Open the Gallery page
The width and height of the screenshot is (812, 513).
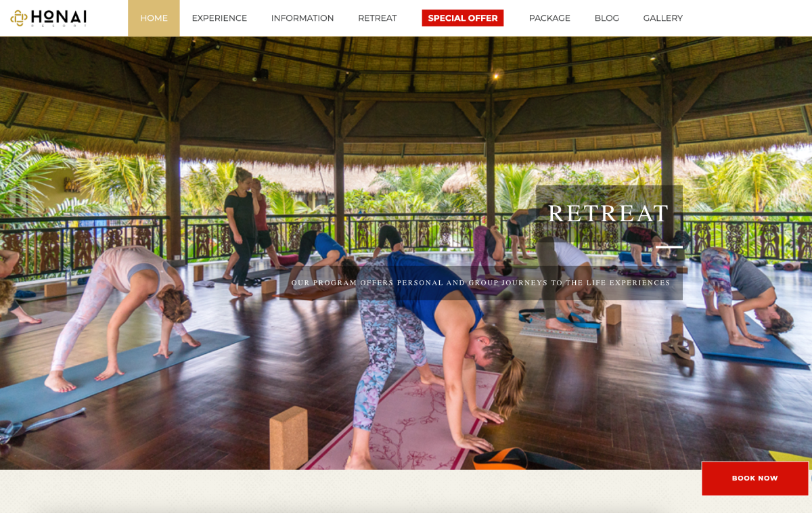(663, 18)
